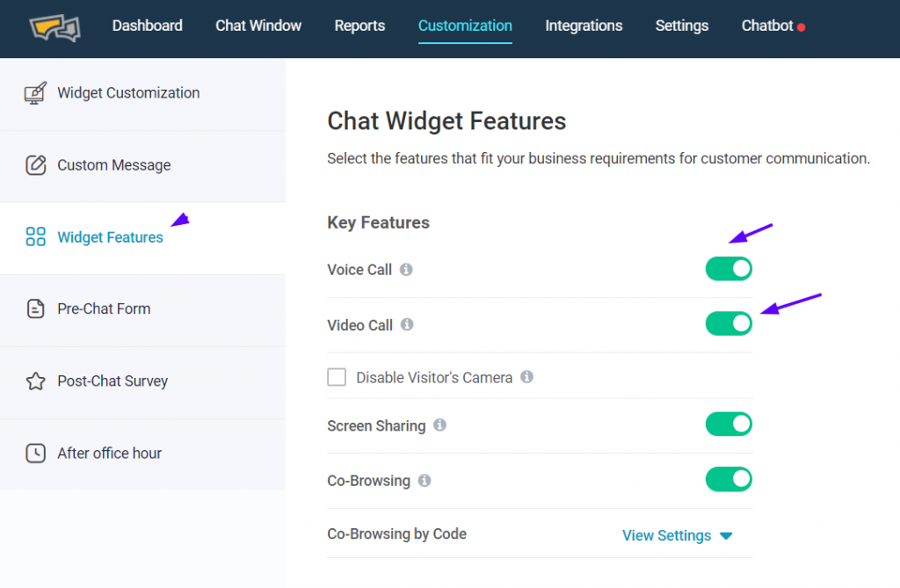This screenshot has height=588, width=900.
Task: Expand View Settings for Co-Browsing by Code
Action: coord(677,535)
